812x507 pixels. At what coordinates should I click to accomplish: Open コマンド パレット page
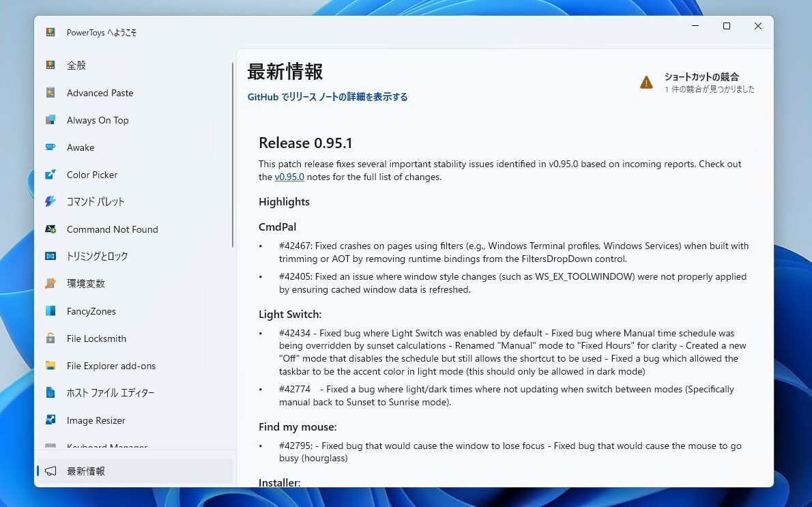click(134, 202)
